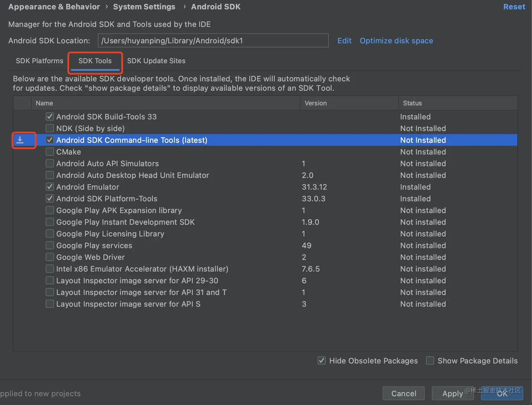The width and height of the screenshot is (532, 405).
Task: Click version "33.0.3" cell
Action: [313, 199]
